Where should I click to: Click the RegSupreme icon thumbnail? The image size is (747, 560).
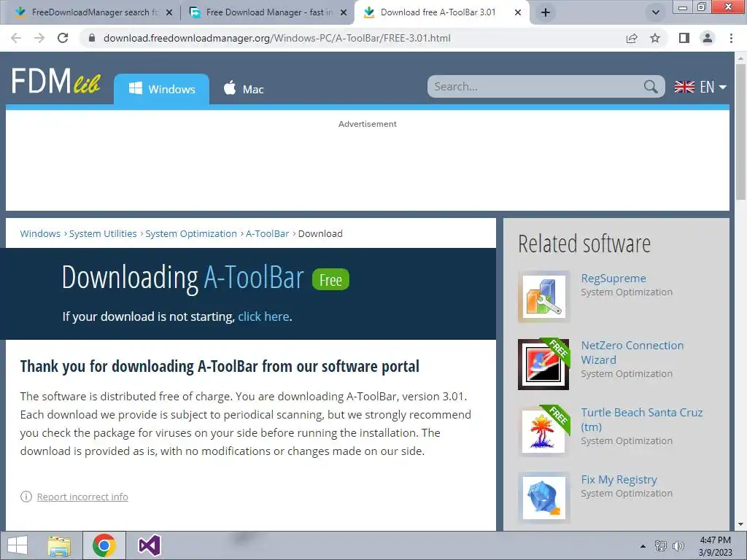coord(544,297)
